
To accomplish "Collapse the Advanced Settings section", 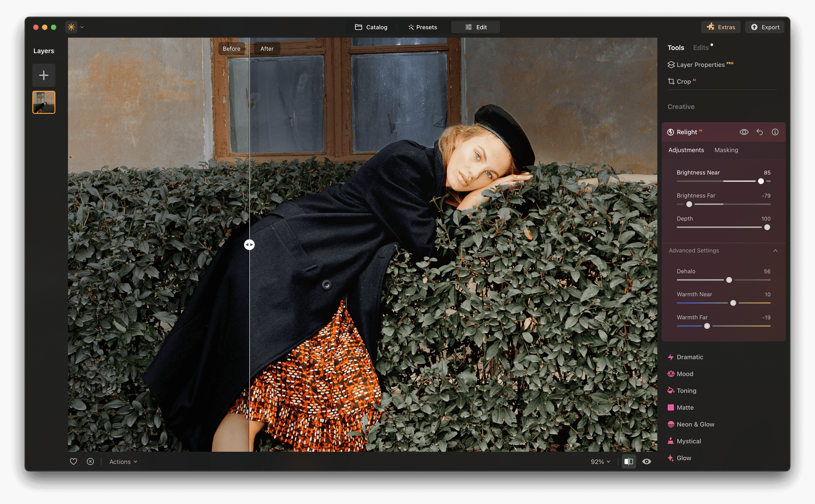I will point(776,250).
